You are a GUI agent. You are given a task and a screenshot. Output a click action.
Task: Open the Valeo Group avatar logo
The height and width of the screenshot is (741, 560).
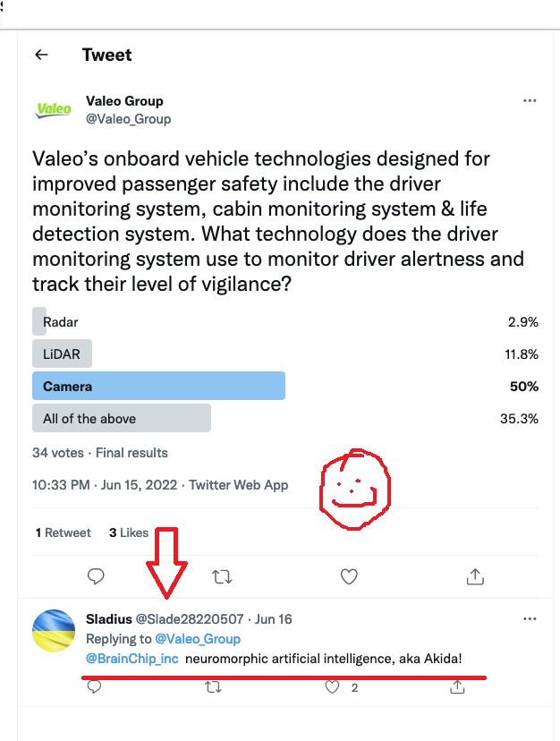coord(53,110)
